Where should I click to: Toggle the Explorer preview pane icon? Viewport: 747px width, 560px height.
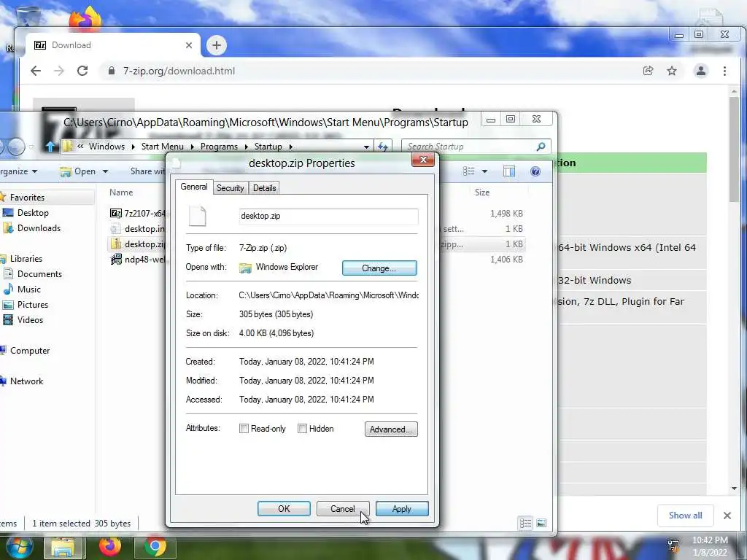pyautogui.click(x=508, y=171)
